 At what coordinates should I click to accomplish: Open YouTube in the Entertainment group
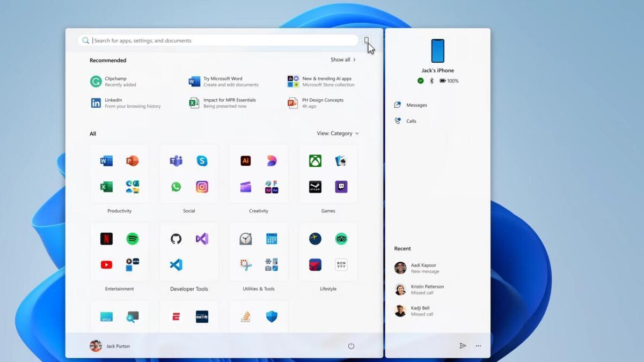106,264
